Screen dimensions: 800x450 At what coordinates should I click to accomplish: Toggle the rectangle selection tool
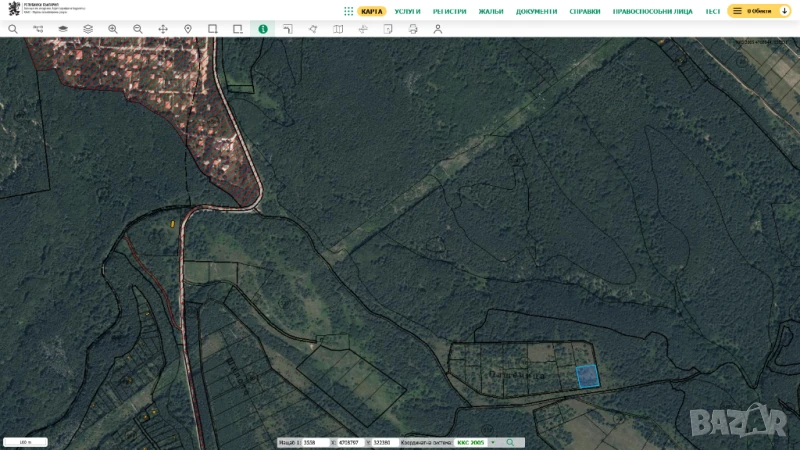coord(213,29)
